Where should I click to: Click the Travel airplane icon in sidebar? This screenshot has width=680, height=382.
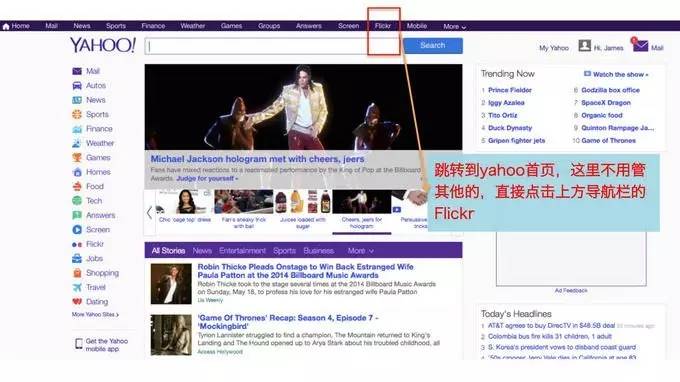tap(77, 287)
